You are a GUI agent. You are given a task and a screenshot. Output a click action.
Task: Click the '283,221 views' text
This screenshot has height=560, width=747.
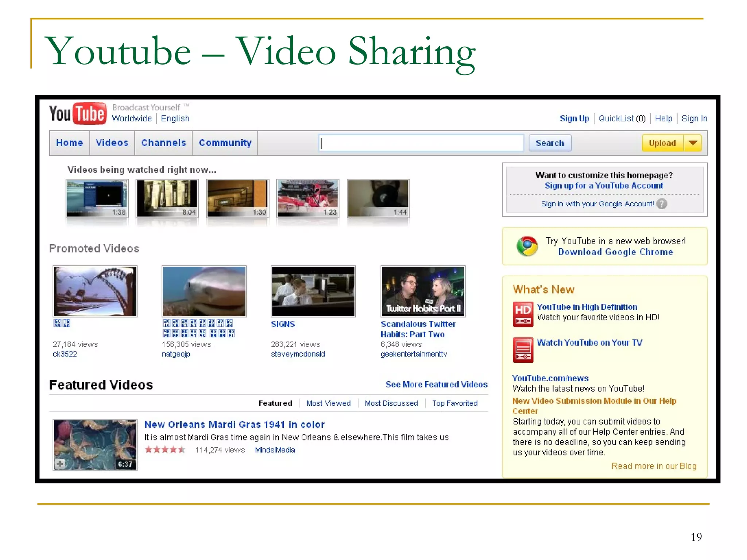(295, 344)
